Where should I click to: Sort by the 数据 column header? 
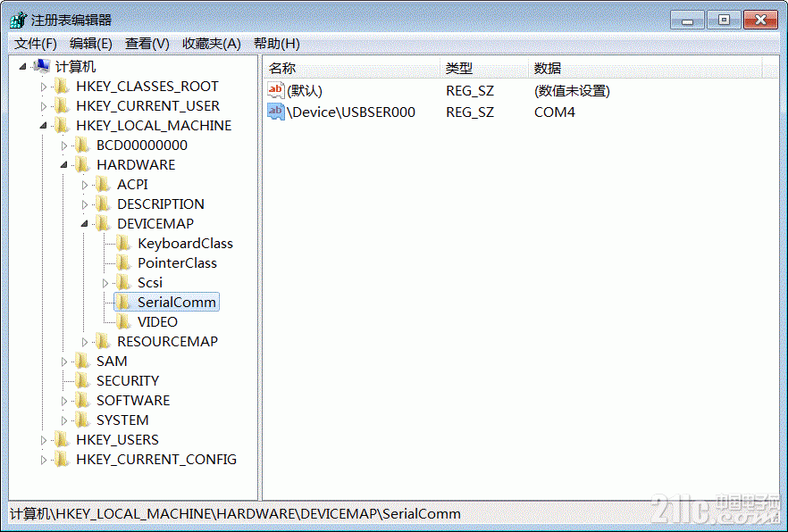646,68
